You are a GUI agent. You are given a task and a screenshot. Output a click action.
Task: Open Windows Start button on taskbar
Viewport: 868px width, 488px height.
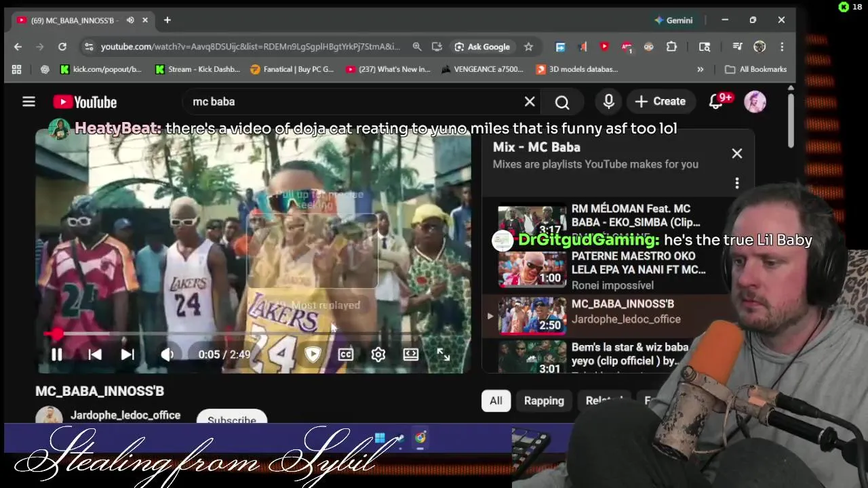[380, 438]
